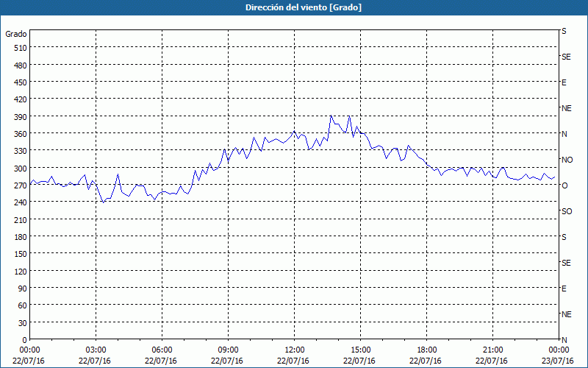Click the bottom N compass label at 0
The width and height of the screenshot is (588, 368).
(564, 340)
